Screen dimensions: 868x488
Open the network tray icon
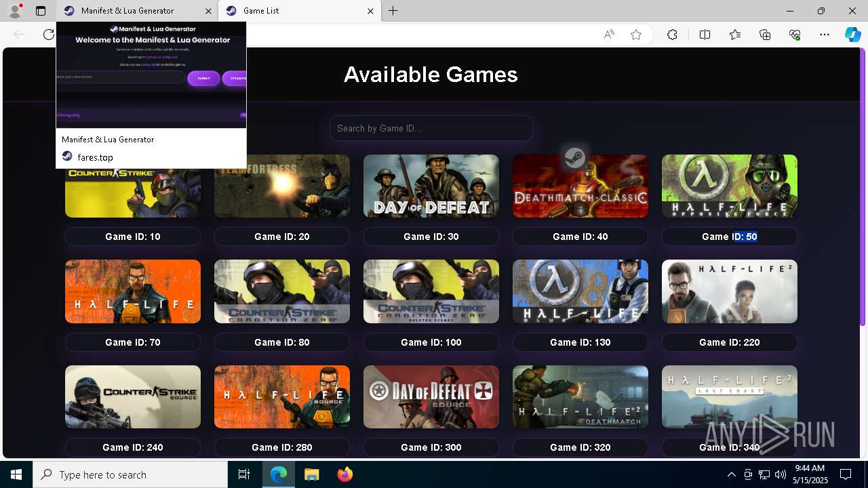click(764, 474)
